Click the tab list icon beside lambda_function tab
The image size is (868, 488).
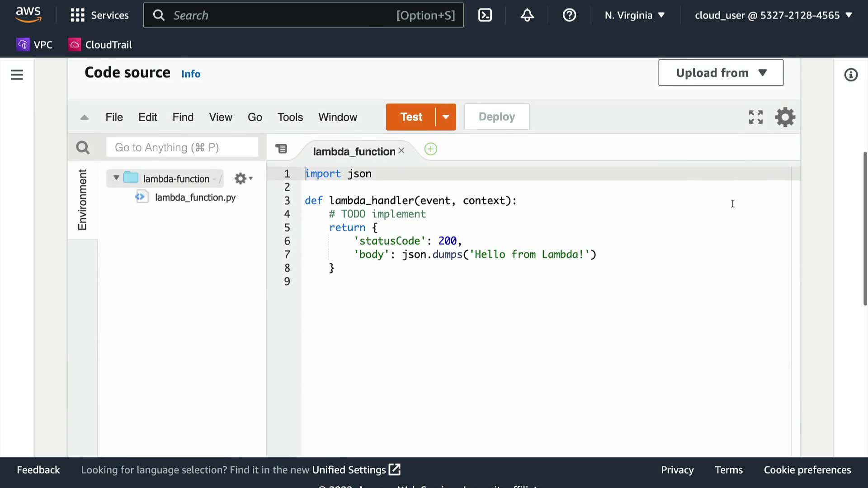[x=281, y=149]
